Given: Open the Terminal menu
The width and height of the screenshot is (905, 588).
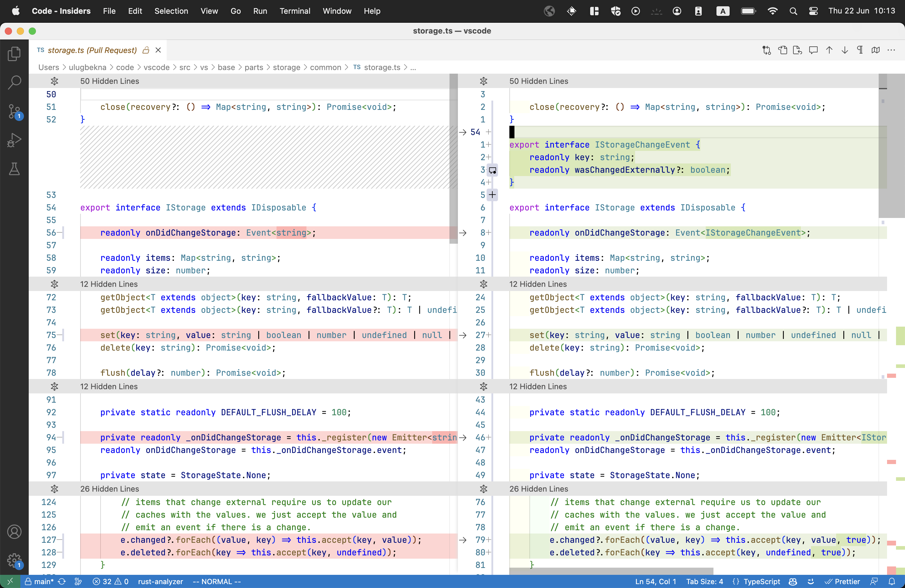Looking at the screenshot, I should pos(295,11).
